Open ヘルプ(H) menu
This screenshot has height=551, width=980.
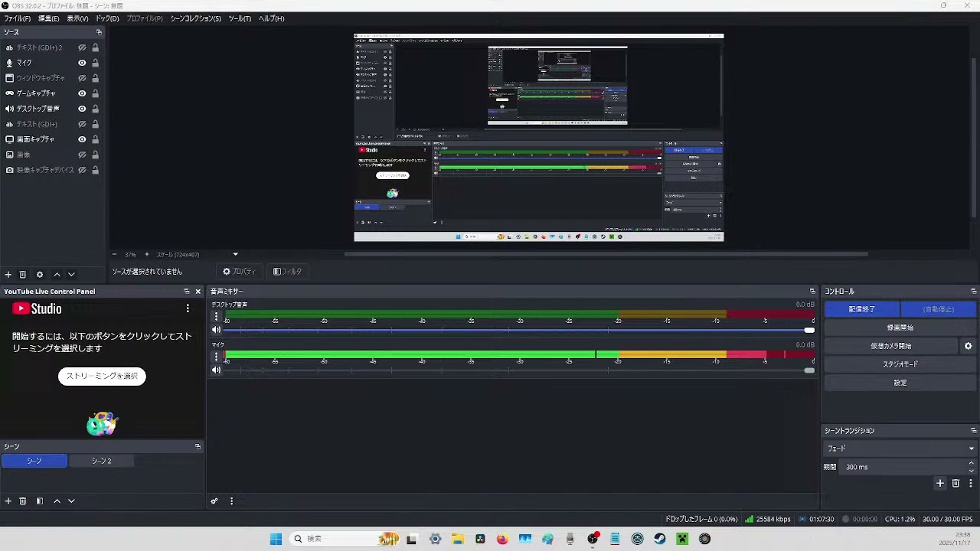coord(271,18)
